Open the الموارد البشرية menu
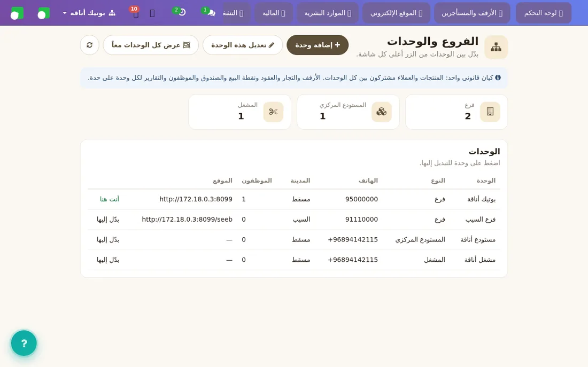 tap(327, 13)
